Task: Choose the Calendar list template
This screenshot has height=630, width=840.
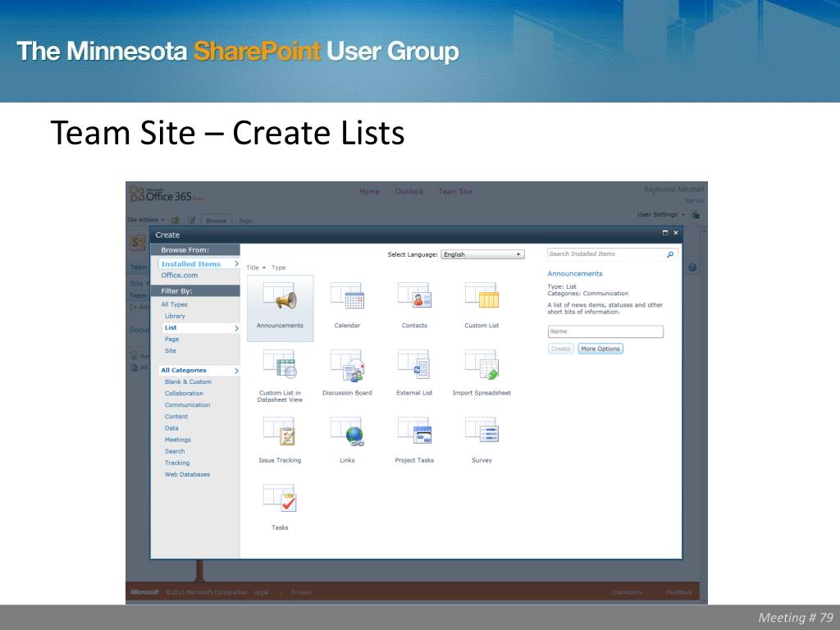Action: 347,295
